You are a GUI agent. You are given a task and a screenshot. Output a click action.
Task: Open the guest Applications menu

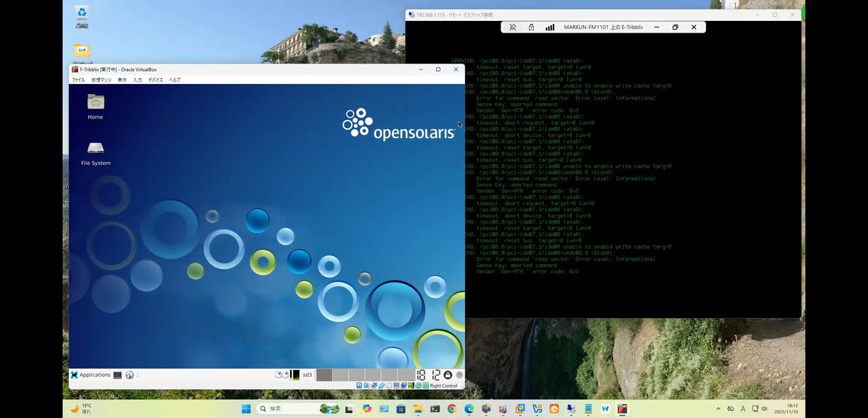(90, 375)
